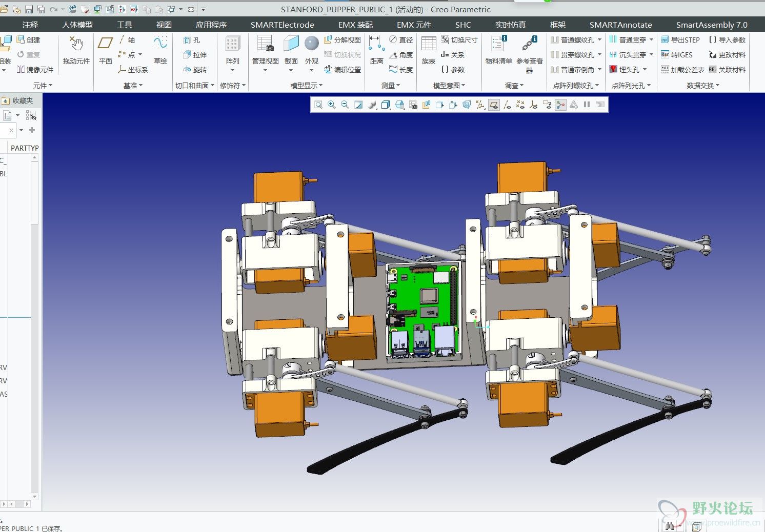The image size is (765, 532).
Task: Click the add-column plus icon in model tree
Action: pyautogui.click(x=32, y=130)
